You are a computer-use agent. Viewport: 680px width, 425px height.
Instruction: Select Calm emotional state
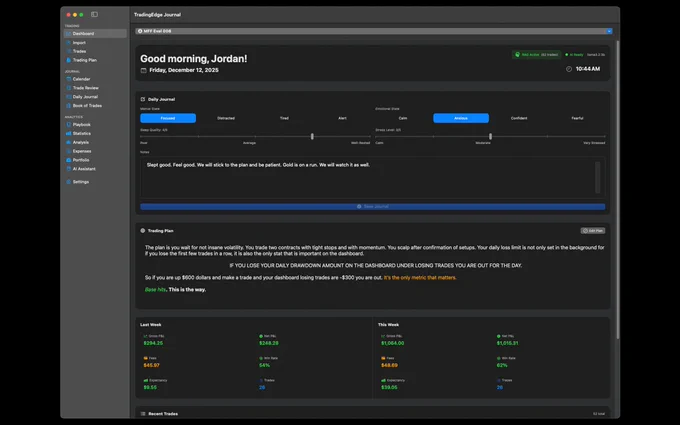403,118
